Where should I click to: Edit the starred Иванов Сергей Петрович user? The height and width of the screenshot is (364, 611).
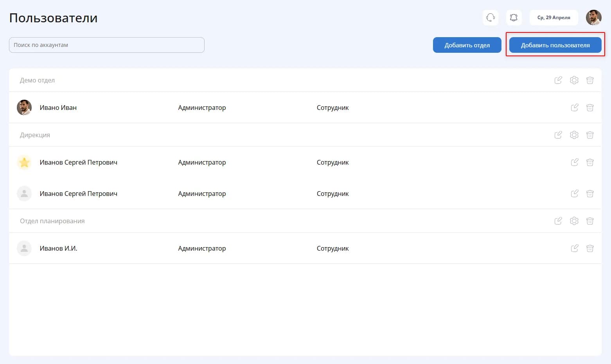tap(574, 162)
